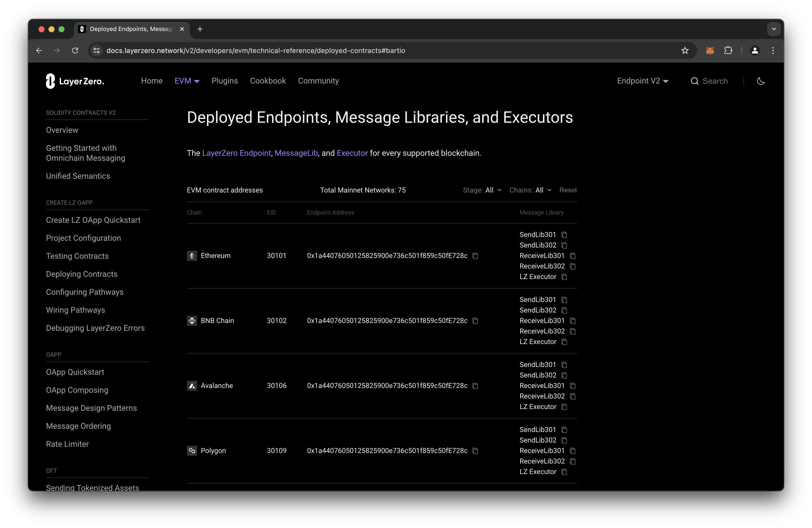Click the Search field

coord(709,81)
